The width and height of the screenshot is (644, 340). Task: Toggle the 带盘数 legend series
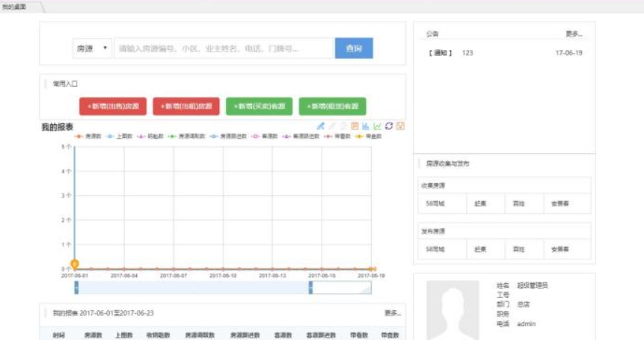(369, 137)
